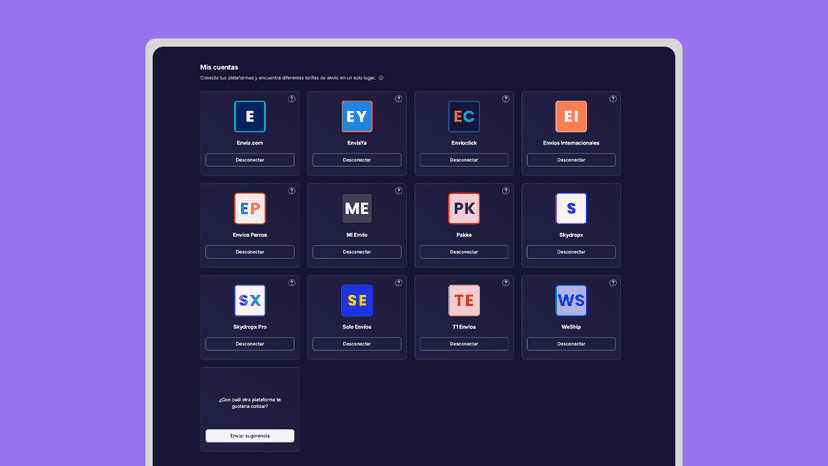
Task: Disconnect the Envia.com account
Action: [250, 160]
